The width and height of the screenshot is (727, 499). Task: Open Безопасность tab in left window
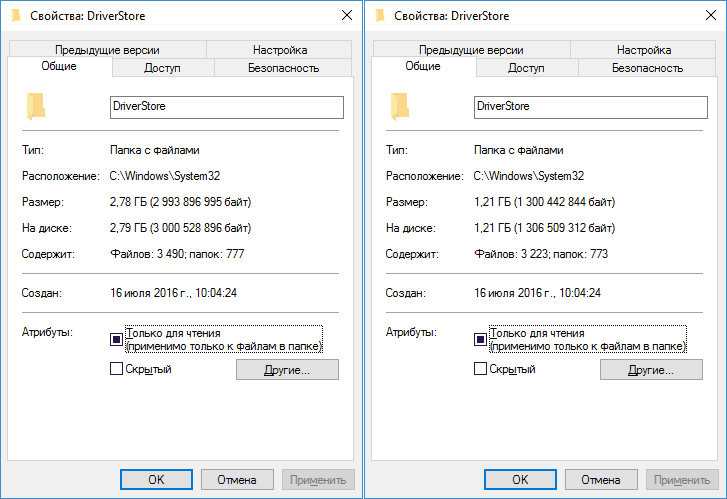pyautogui.click(x=283, y=68)
